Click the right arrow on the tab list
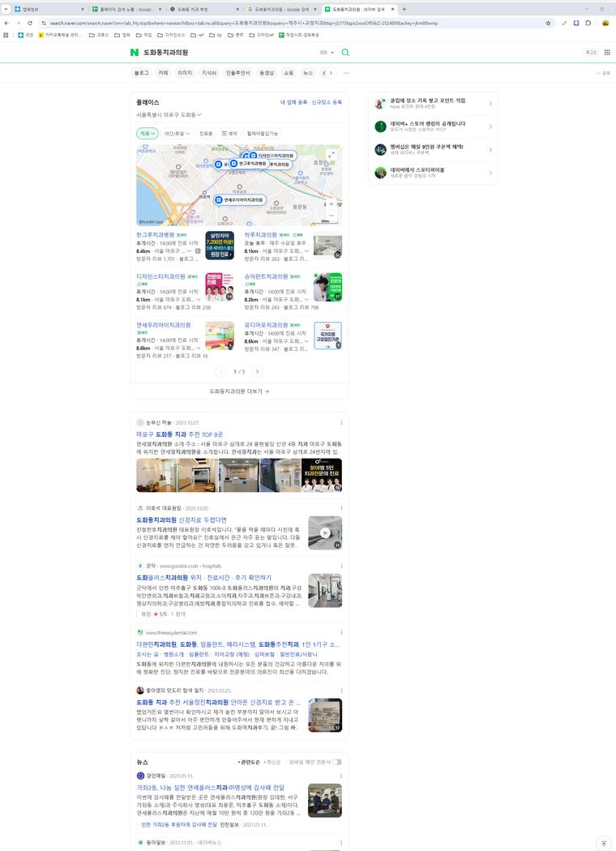This screenshot has width=616, height=851. click(x=331, y=73)
